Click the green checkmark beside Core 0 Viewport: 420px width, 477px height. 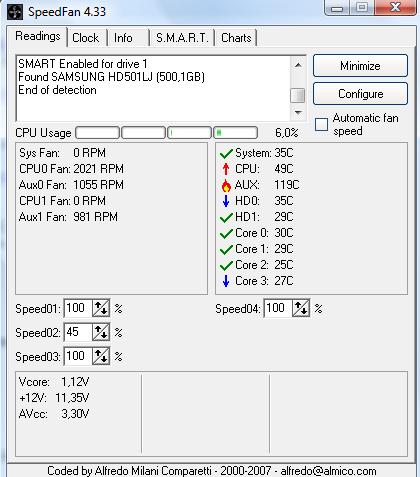(226, 233)
